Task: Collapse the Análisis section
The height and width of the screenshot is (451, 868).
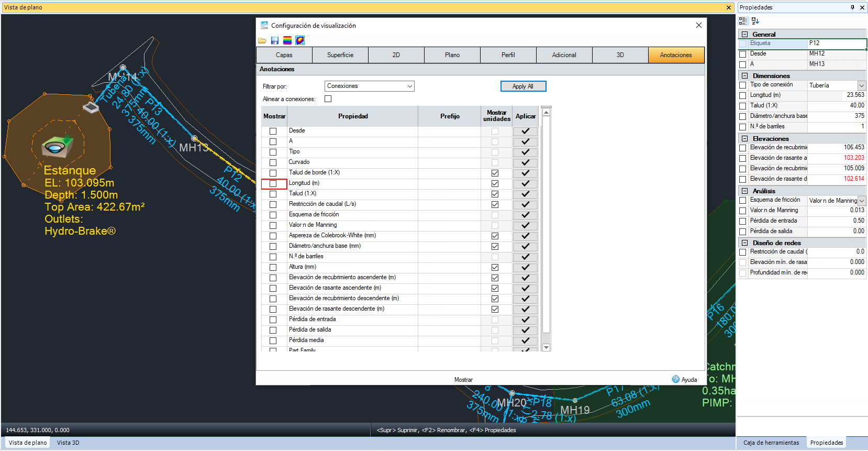Action: pos(744,191)
